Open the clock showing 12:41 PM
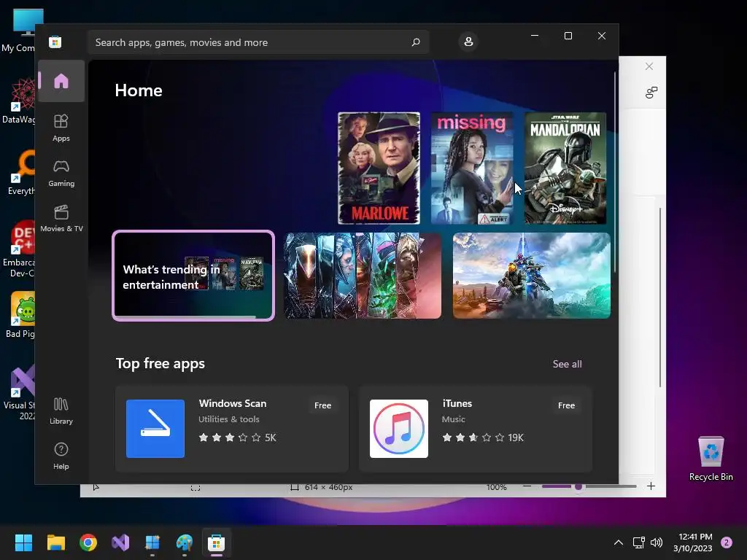 pyautogui.click(x=693, y=542)
